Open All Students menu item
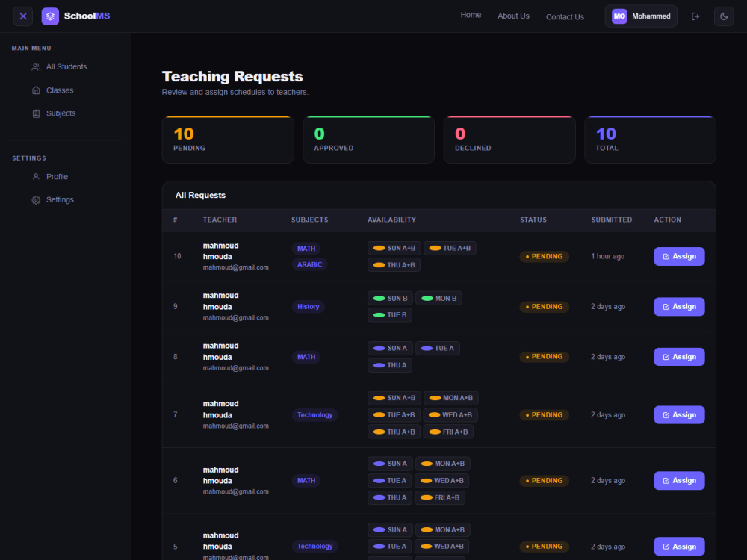Screen dimensions: 747x560 (65, 67)
